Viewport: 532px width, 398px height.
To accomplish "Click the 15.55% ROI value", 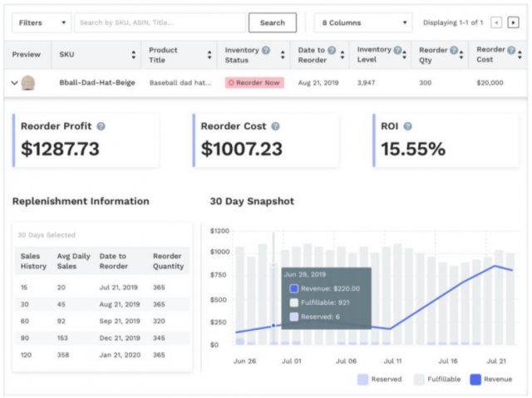I will [x=413, y=149].
